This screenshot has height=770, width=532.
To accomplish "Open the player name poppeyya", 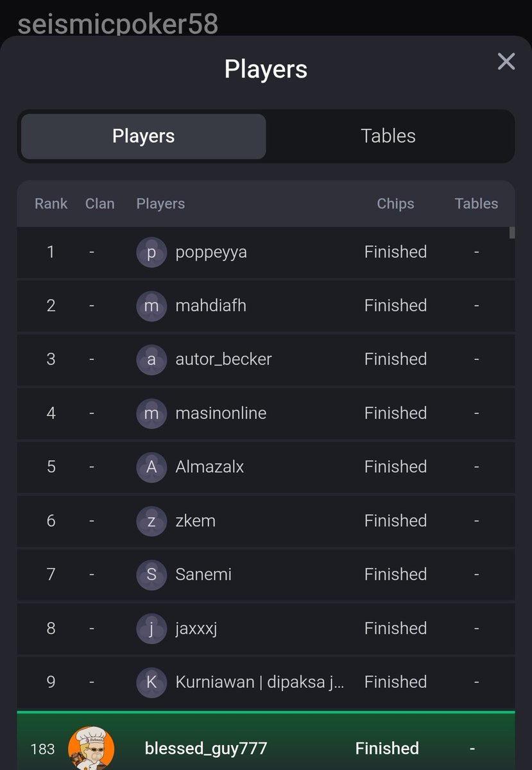I will coord(211,252).
